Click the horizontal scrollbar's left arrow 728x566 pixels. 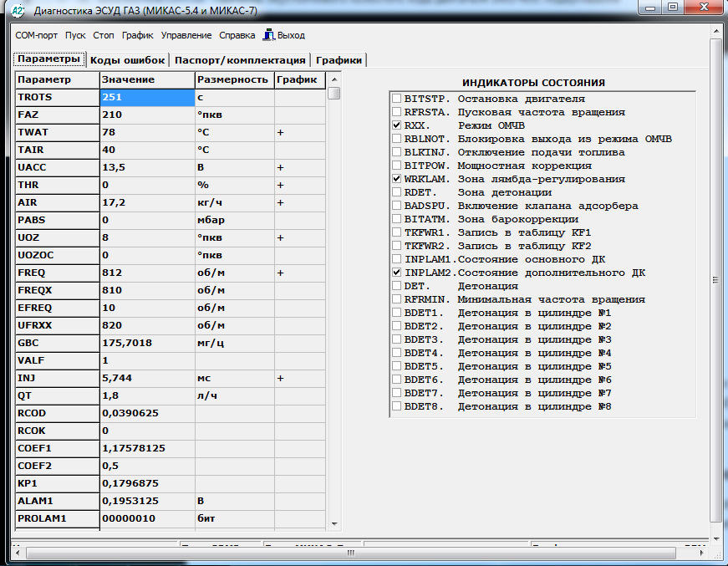point(19,553)
